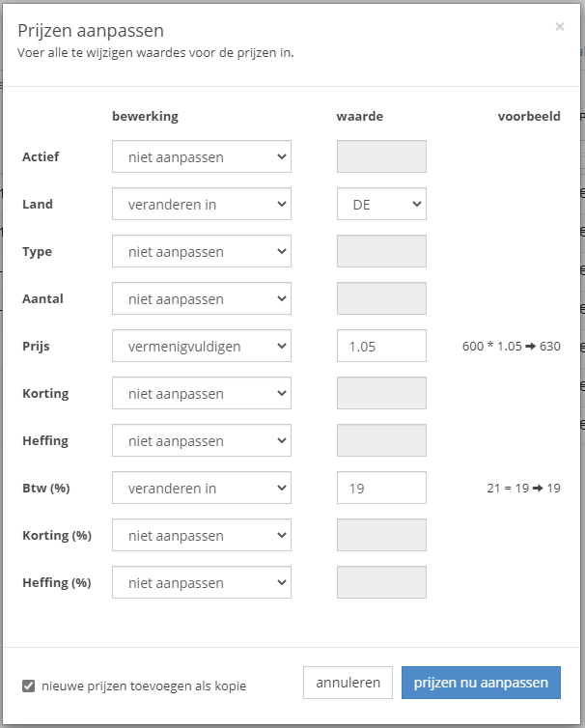Image resolution: width=585 pixels, height=728 pixels.
Task: Open the Land value dropdown showing DE
Action: click(381, 204)
